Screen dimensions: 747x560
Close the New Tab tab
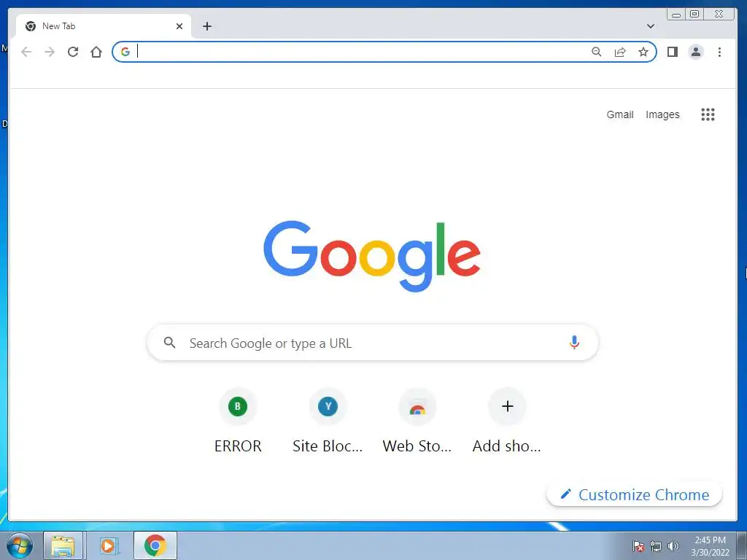[x=179, y=26]
